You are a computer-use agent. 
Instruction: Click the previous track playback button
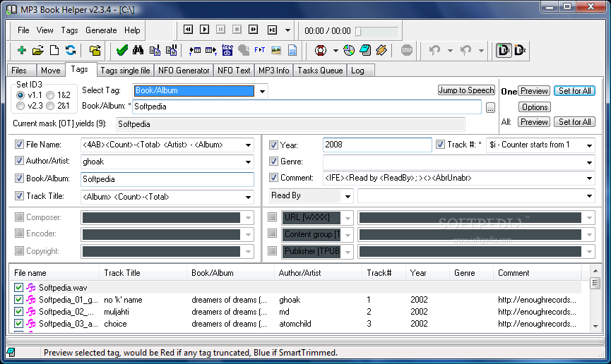point(188,30)
